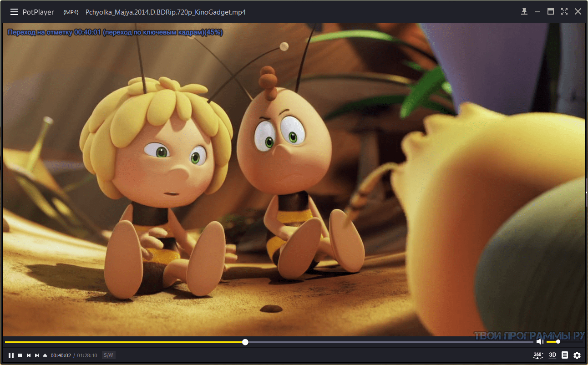Minimize the PotPlayer window
Viewport: 588px width, 365px height.
(x=537, y=12)
